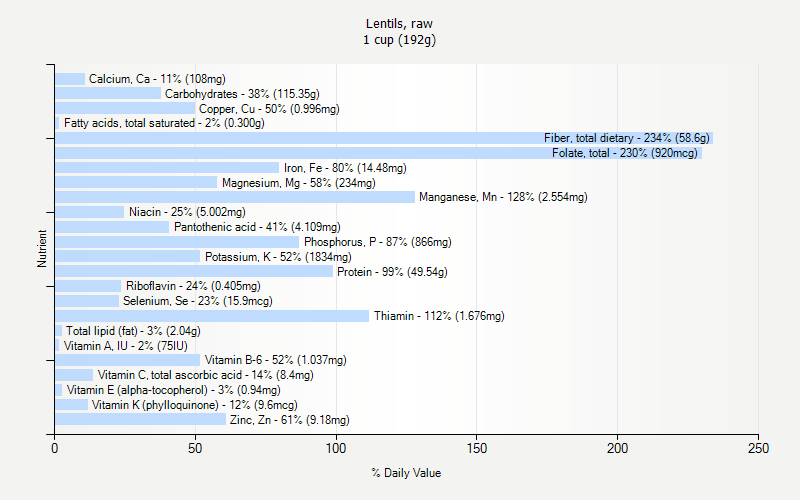Select the Riboflavin 24% label
800x500 pixels.
(193, 286)
